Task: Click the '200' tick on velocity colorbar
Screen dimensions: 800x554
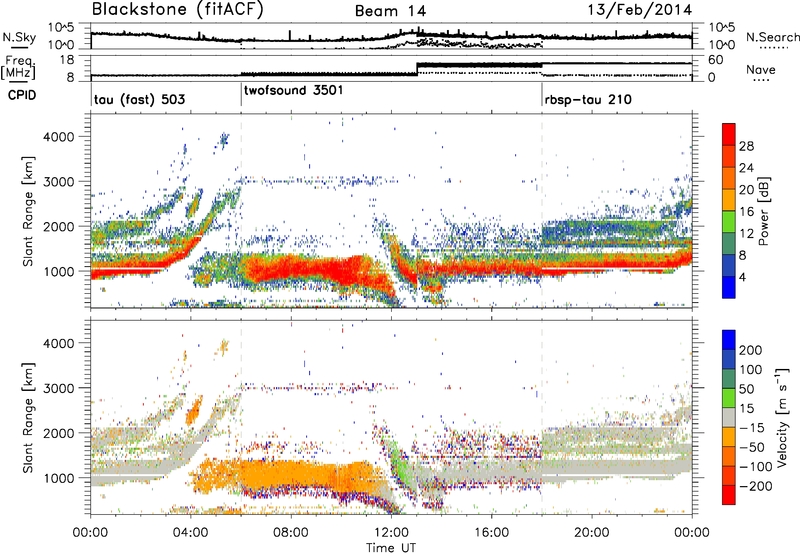Action: pos(751,350)
